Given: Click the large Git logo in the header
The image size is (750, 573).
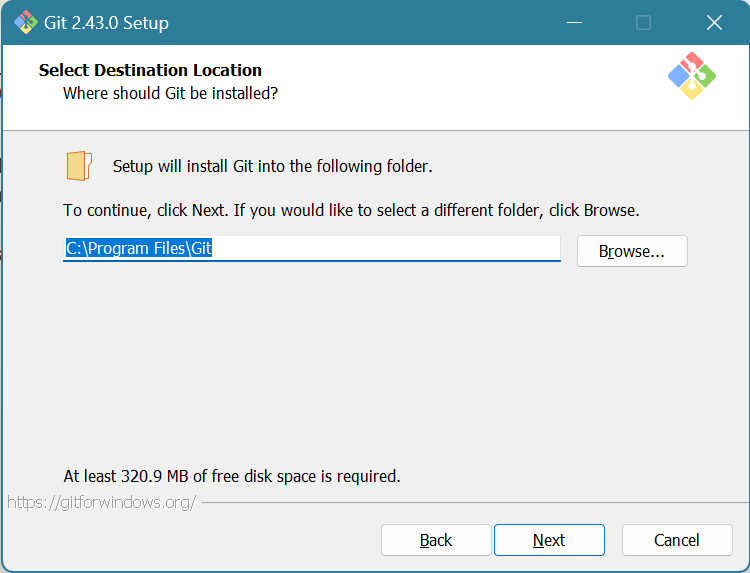Looking at the screenshot, I should point(692,76).
